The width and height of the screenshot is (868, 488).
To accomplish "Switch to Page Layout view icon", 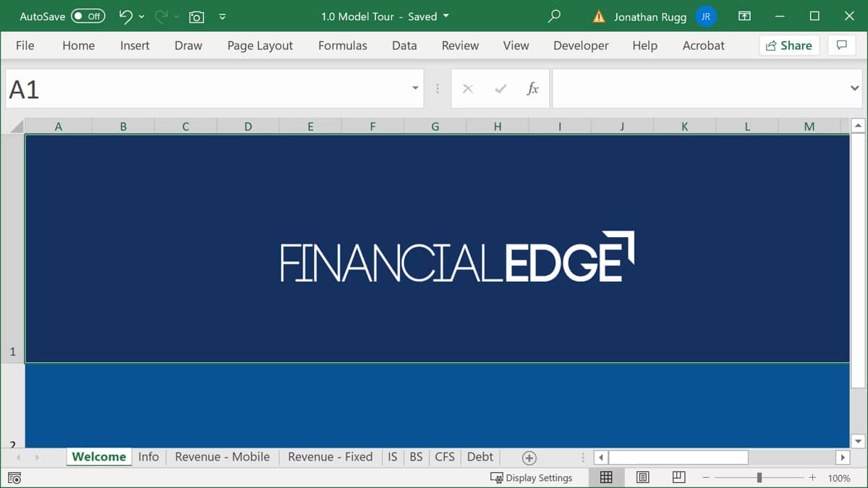I will [x=642, y=477].
